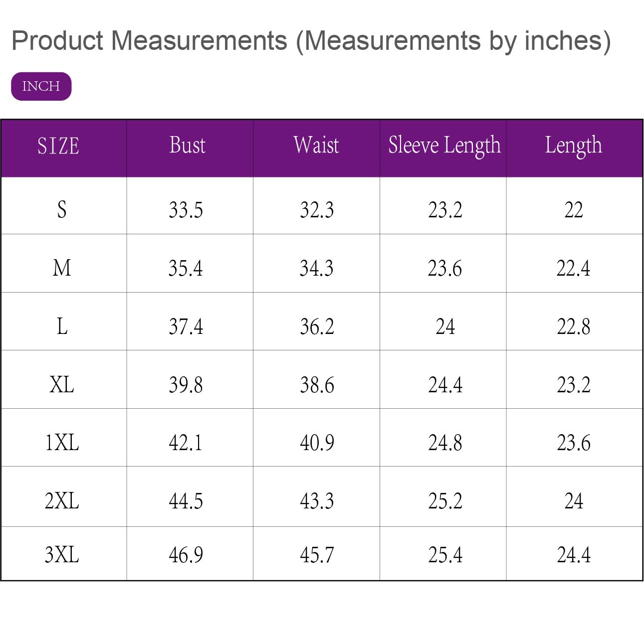The height and width of the screenshot is (644, 644).
Task: Select the M size row label
Action: (x=62, y=268)
